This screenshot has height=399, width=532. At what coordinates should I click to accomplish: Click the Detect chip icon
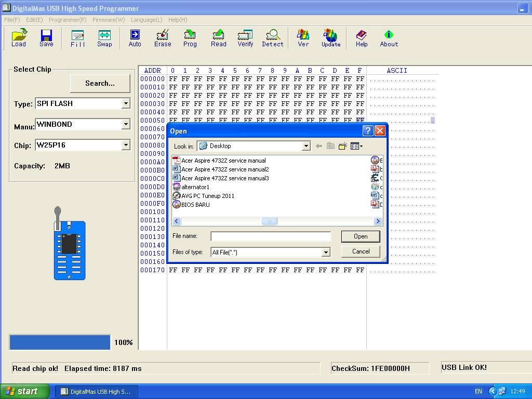point(272,37)
